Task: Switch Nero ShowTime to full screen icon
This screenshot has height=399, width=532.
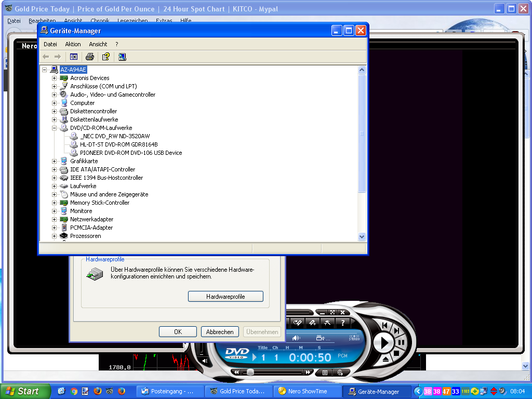Action: pos(332,312)
